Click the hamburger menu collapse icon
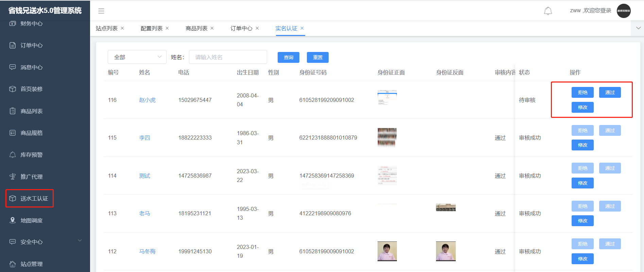The width and height of the screenshot is (644, 272). pyautogui.click(x=101, y=11)
